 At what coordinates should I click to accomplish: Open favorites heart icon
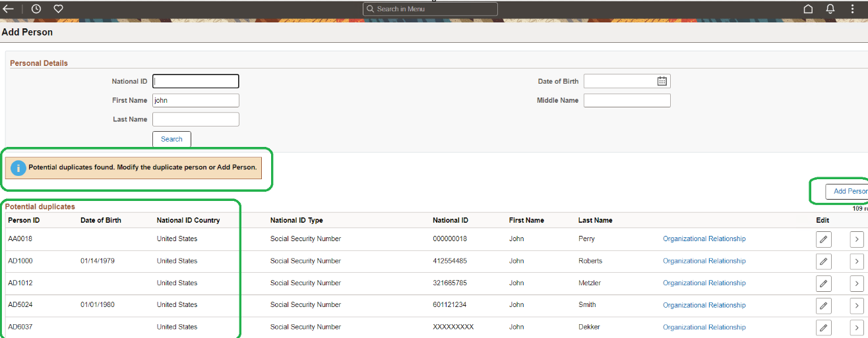(58, 9)
